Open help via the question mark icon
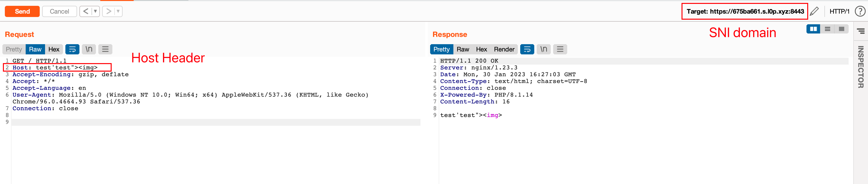 coord(860,11)
